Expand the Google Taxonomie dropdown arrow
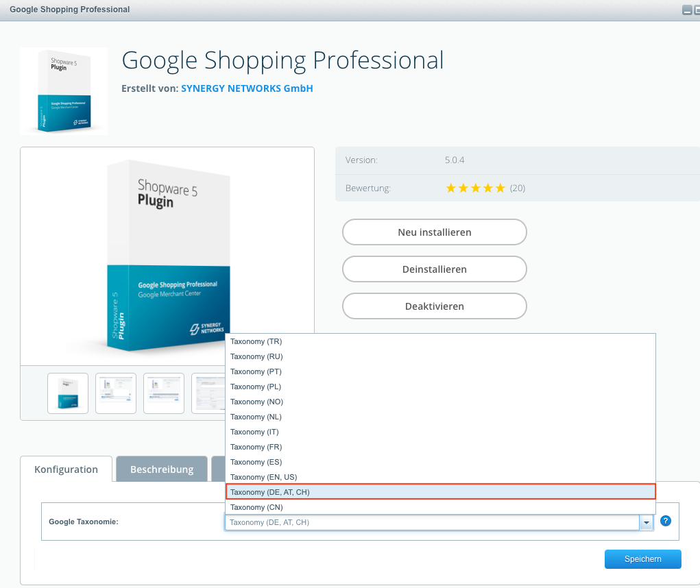The image size is (700, 588). (646, 522)
